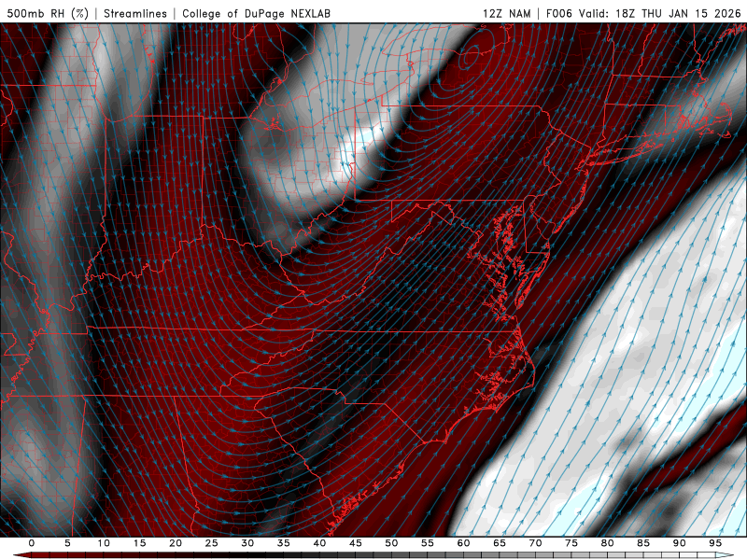Click the "90" value on the color scale
The height and width of the screenshot is (560, 747).
click(x=680, y=543)
